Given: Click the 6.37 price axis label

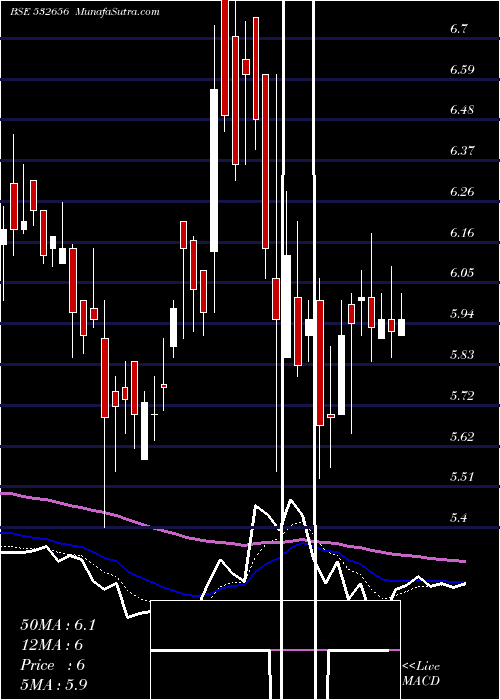Looking at the screenshot, I should [x=462, y=150].
